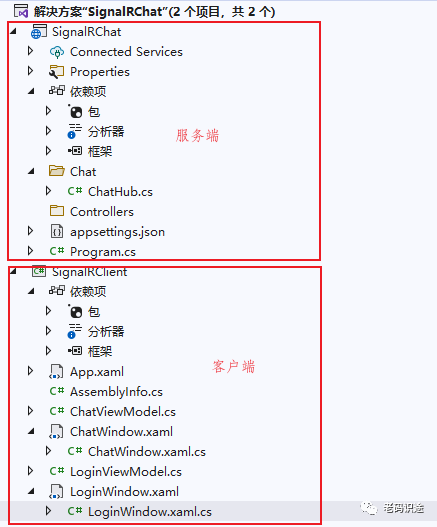
Task: Select the "Connected Services" label
Action: tap(126, 52)
